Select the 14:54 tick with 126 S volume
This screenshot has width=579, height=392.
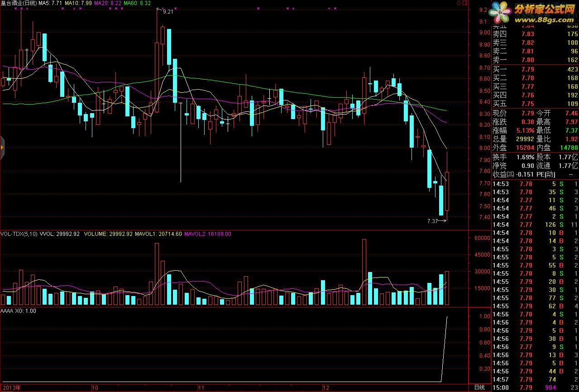[x=535, y=225]
